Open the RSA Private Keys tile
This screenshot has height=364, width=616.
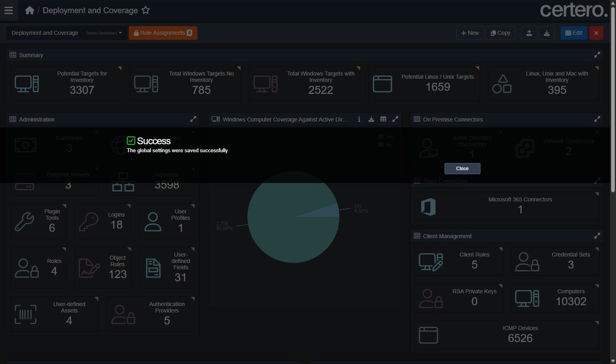tap(459, 298)
